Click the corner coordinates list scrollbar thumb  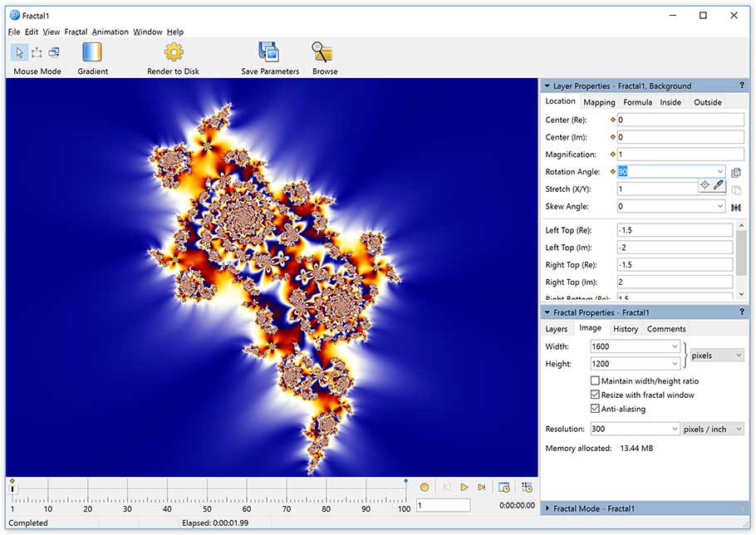point(742,255)
